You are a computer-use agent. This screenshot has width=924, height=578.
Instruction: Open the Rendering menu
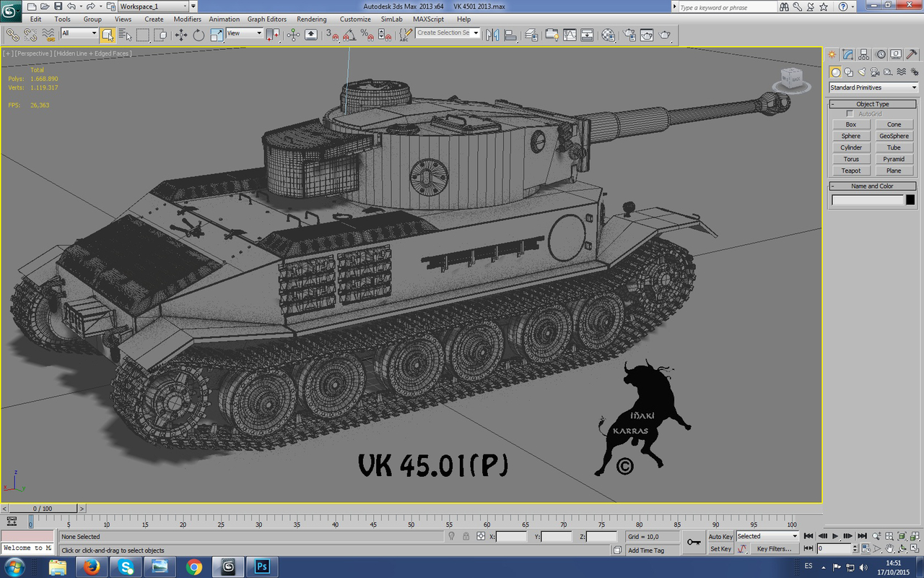point(312,20)
